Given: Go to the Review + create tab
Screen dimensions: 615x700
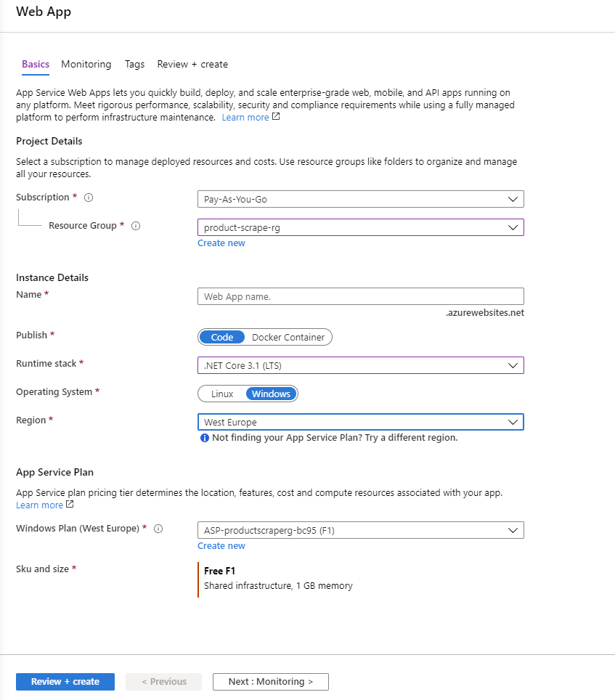Looking at the screenshot, I should 192,65.
